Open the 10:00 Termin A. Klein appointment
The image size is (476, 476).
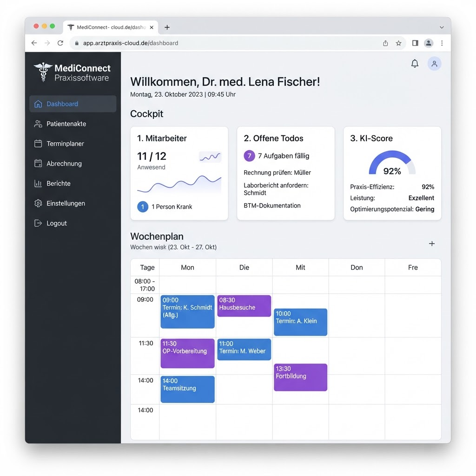click(300, 322)
